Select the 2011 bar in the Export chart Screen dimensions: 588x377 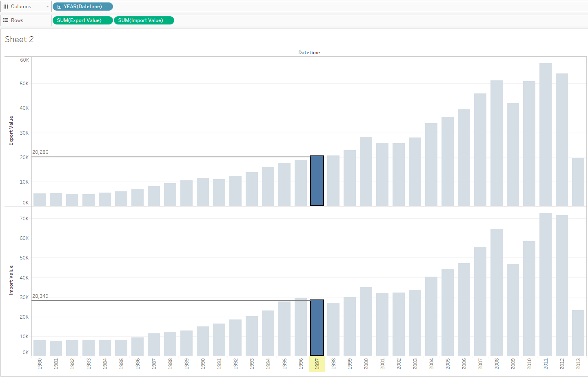pyautogui.click(x=546, y=135)
